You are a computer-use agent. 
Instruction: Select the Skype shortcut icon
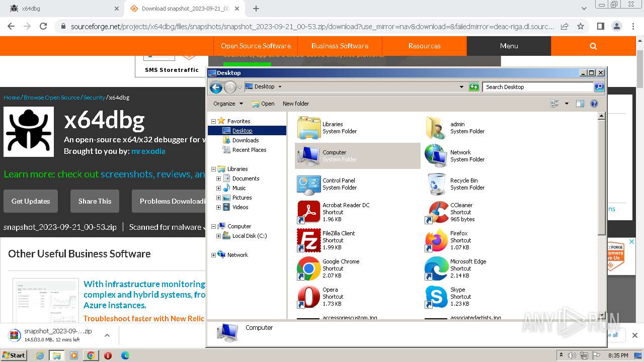pos(436,297)
